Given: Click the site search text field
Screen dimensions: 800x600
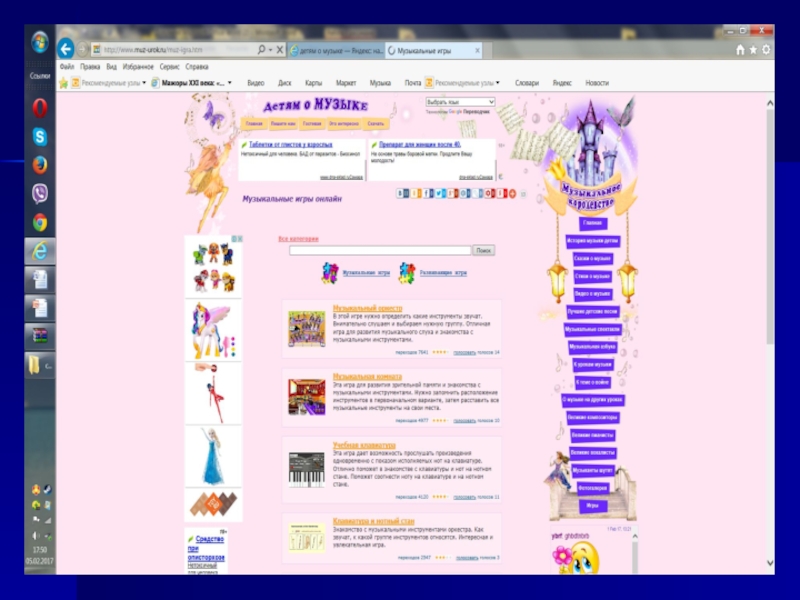Looking at the screenshot, I should tap(380, 250).
